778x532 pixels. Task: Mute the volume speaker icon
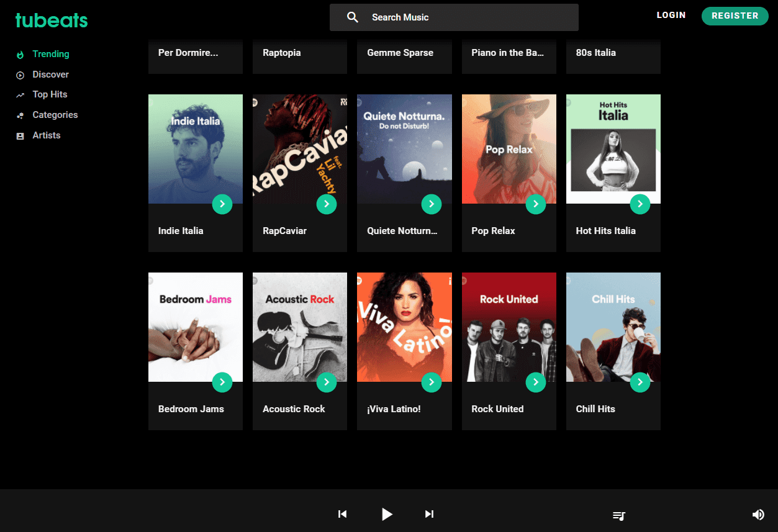tap(758, 515)
